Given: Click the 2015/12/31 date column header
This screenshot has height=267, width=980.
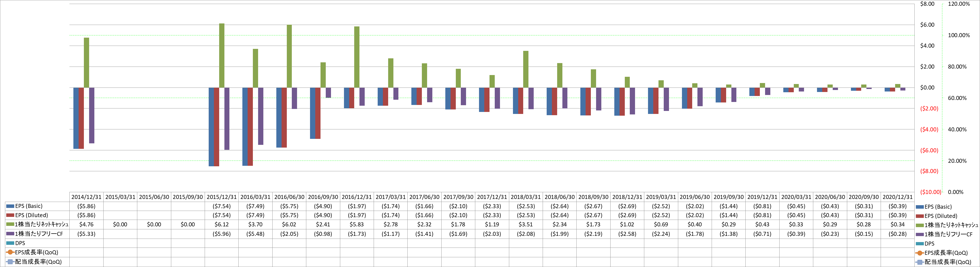Looking at the screenshot, I should coord(221,197).
